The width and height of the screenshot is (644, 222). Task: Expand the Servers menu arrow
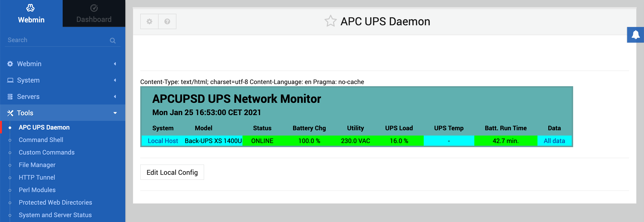115,97
